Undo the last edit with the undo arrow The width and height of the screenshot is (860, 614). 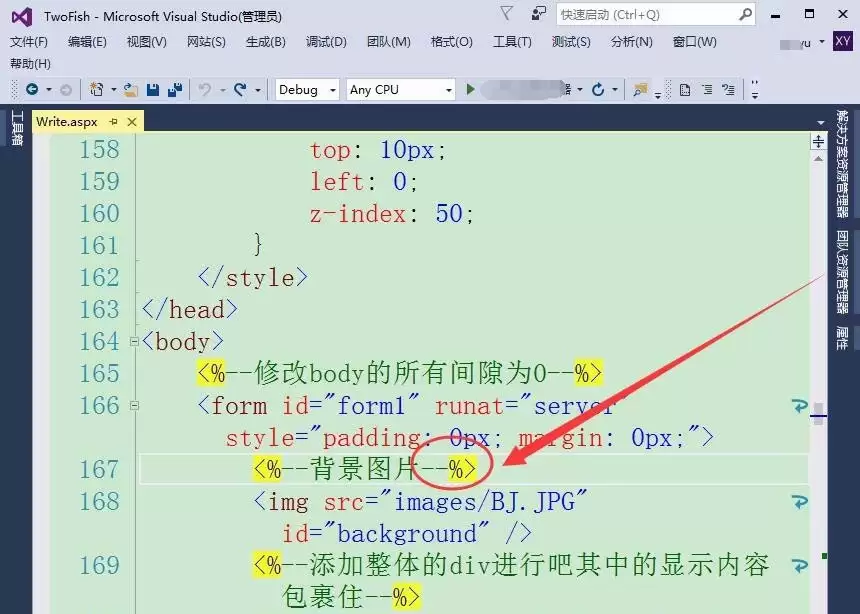click(x=204, y=90)
